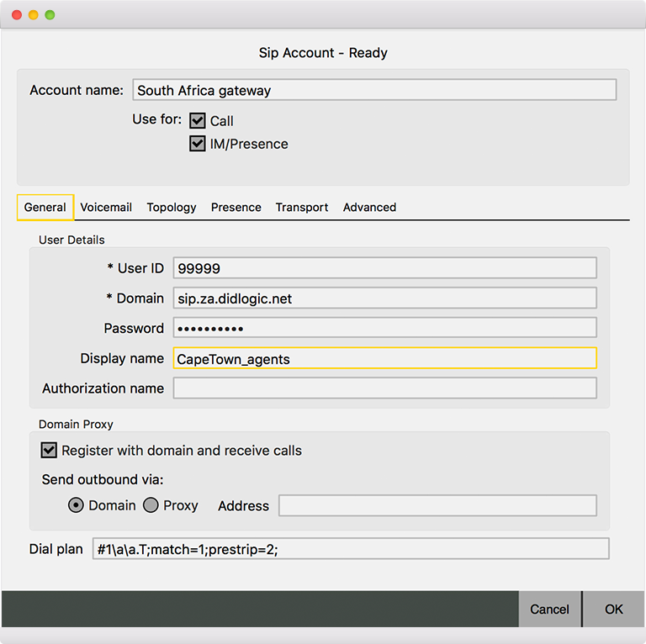646x644 pixels.
Task: Click the Domain text field
Action: [x=384, y=298]
